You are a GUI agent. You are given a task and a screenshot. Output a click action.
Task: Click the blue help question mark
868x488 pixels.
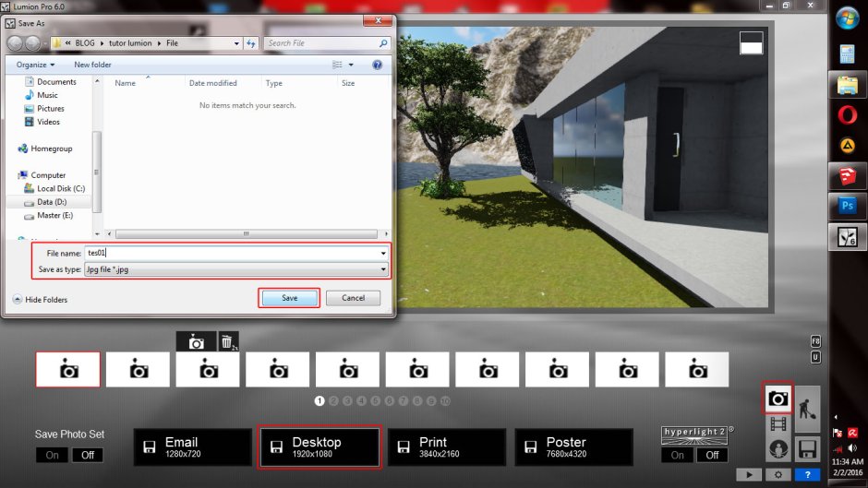(x=807, y=474)
